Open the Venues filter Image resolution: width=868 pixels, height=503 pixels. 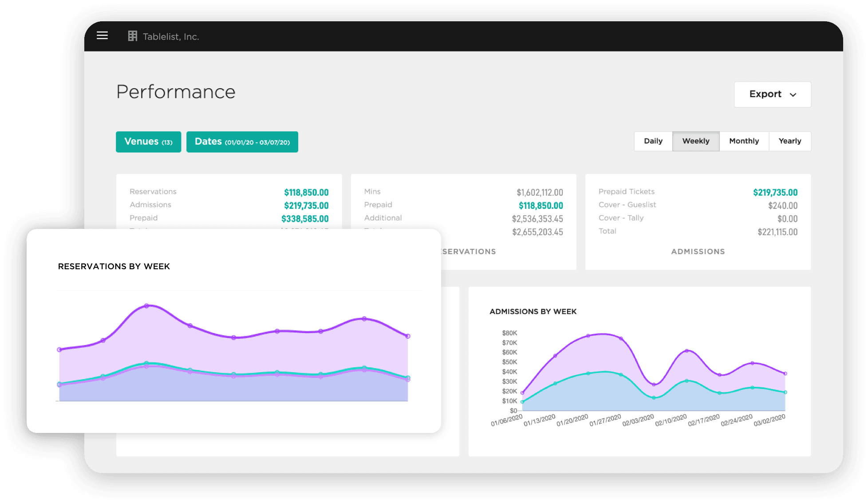[148, 141]
